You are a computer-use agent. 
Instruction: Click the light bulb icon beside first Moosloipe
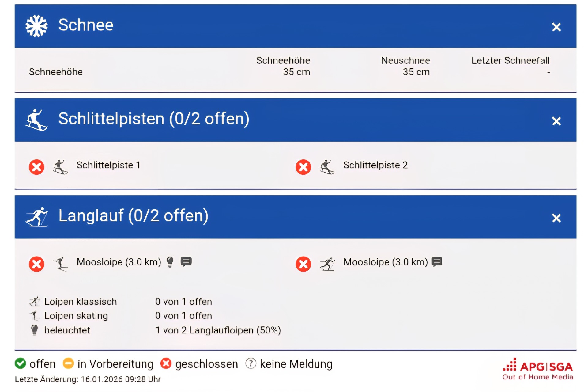pos(170,262)
